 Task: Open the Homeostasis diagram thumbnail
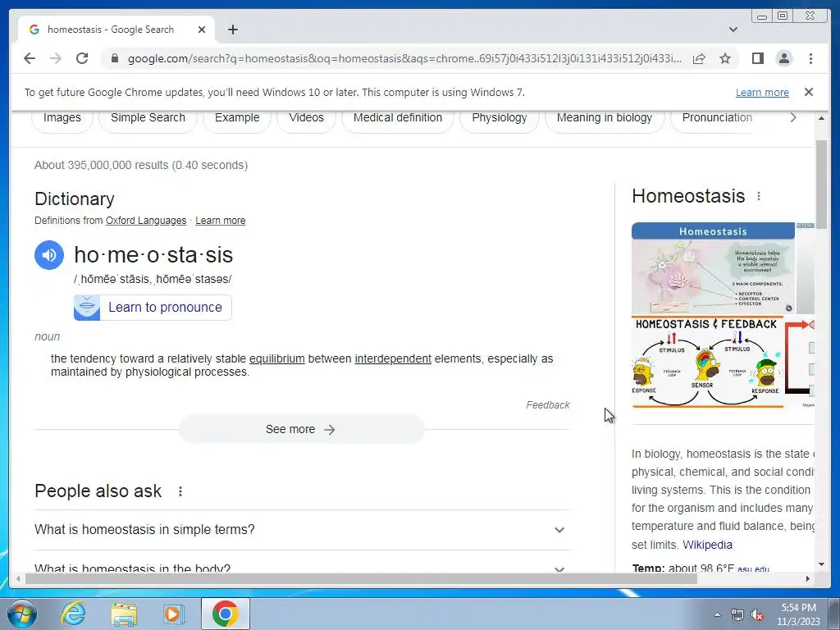coord(713,268)
